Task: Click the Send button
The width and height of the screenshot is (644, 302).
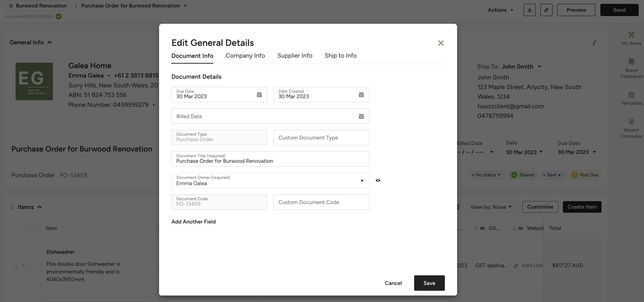Action: point(619,10)
